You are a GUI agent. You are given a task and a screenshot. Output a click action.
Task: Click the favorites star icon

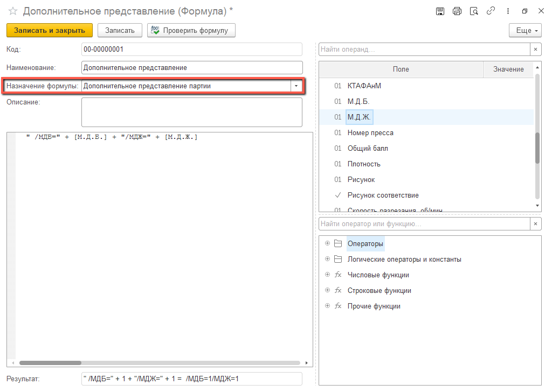coord(13,11)
